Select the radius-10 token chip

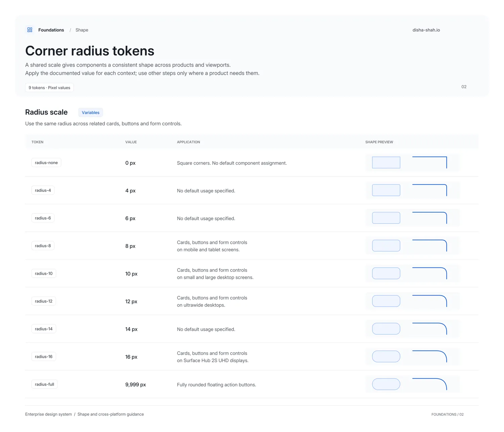(44, 273)
